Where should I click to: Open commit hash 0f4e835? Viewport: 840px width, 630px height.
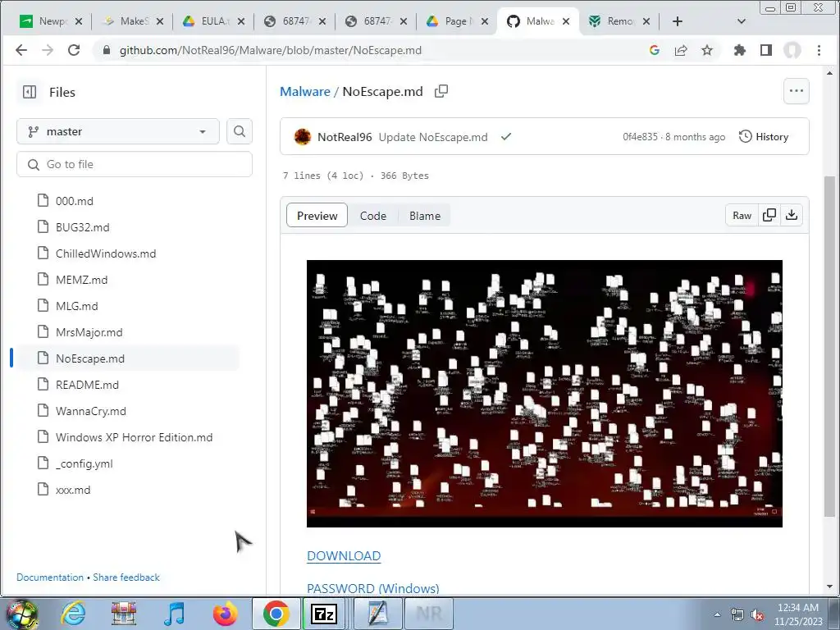pos(640,137)
